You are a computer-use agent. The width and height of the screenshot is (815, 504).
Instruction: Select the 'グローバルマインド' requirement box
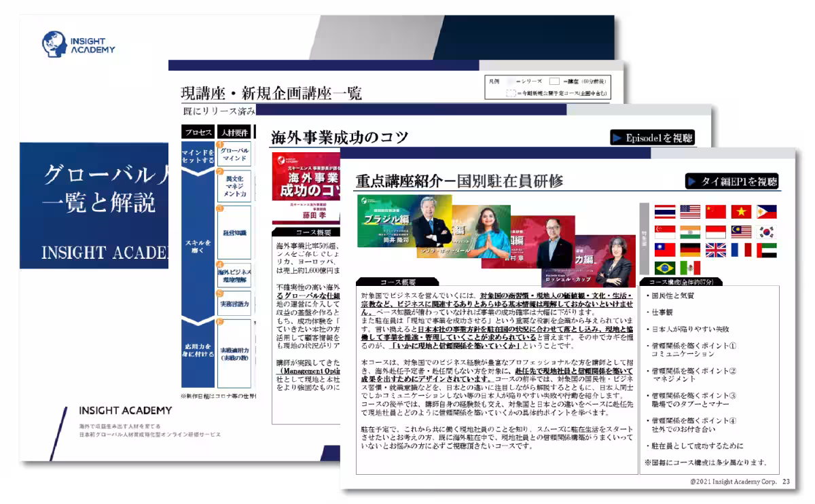click(x=234, y=153)
